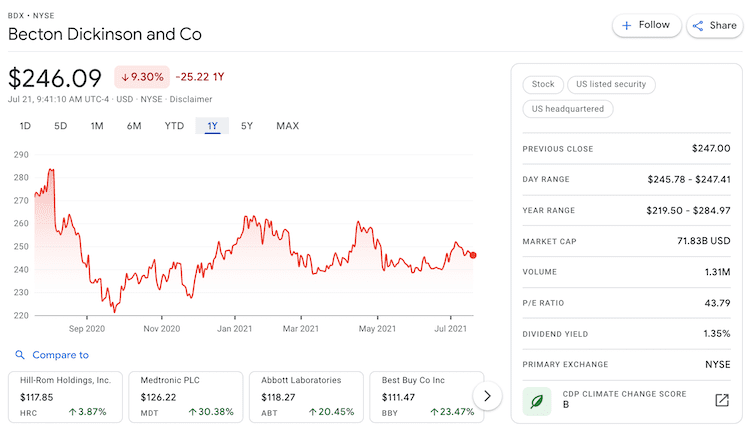Click the plus icon in the Follow button
The height and width of the screenshot is (427, 750).
tap(627, 25)
